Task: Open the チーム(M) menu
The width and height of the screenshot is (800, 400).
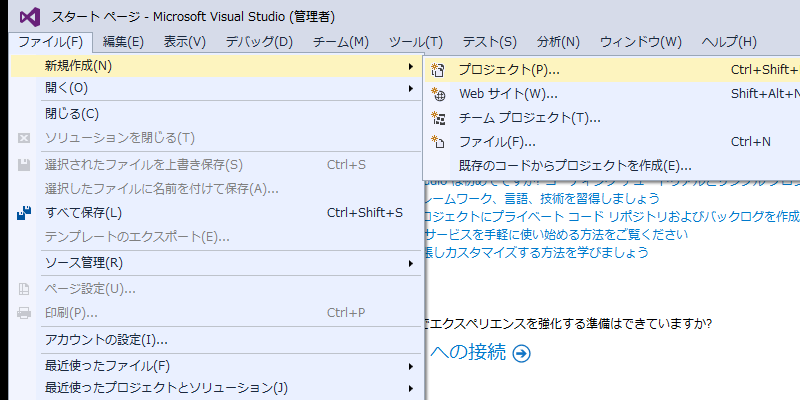Action: click(341, 42)
